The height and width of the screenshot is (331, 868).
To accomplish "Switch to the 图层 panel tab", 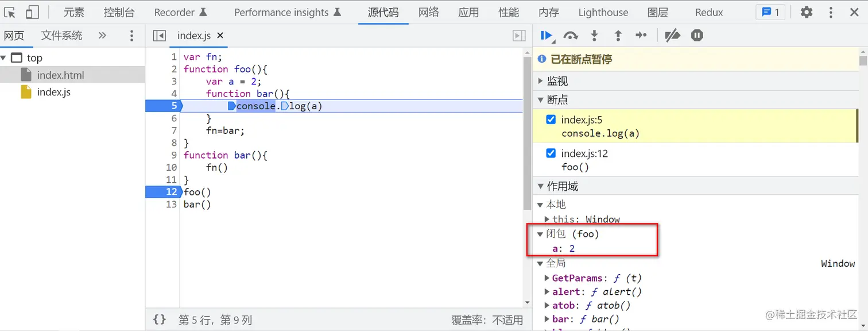I will click(657, 12).
